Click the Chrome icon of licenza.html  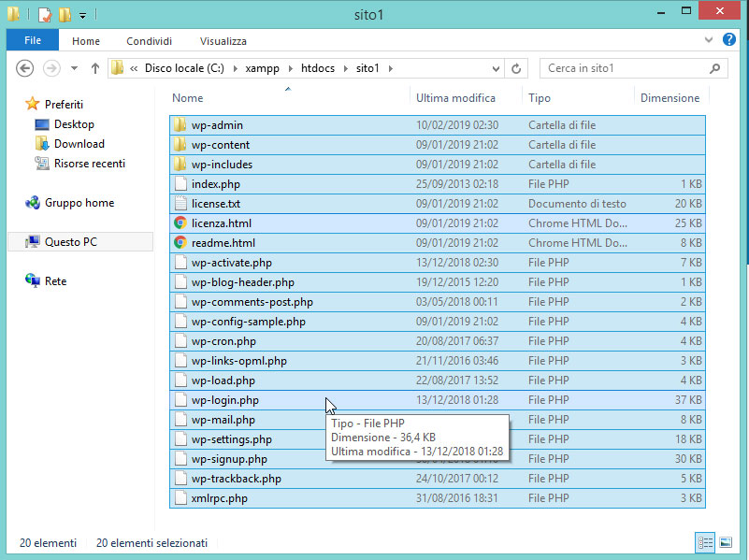pyautogui.click(x=180, y=223)
